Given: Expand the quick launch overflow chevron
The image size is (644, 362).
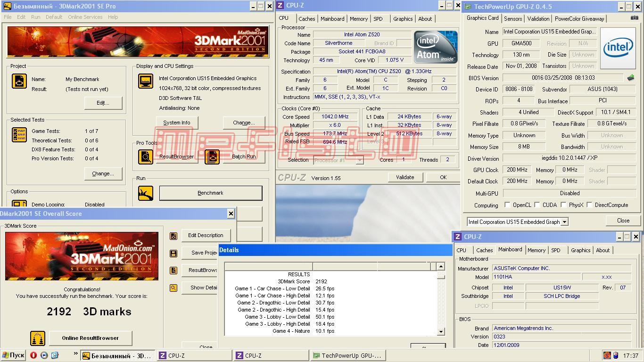Looking at the screenshot, I should tap(75, 354).
